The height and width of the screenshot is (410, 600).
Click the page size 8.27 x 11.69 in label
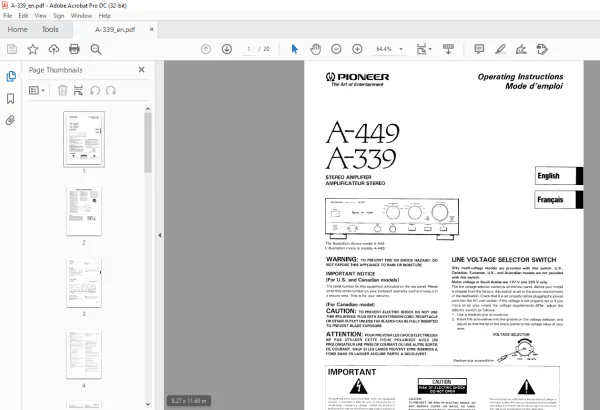[189, 401]
